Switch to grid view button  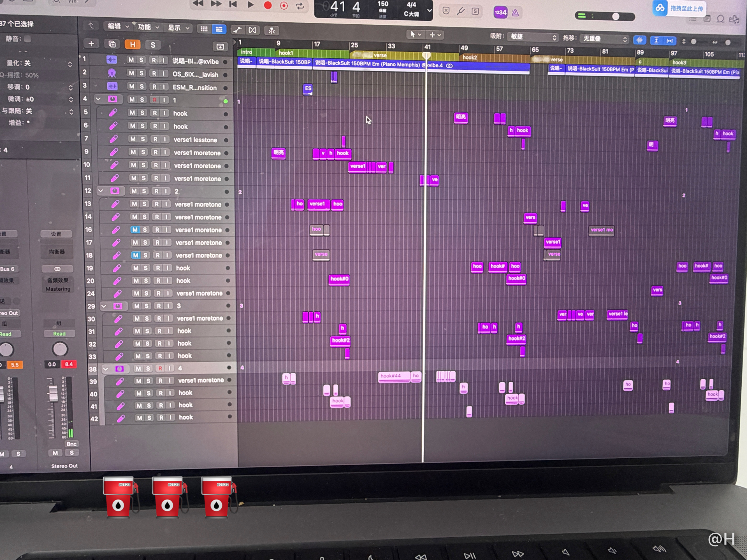click(204, 29)
